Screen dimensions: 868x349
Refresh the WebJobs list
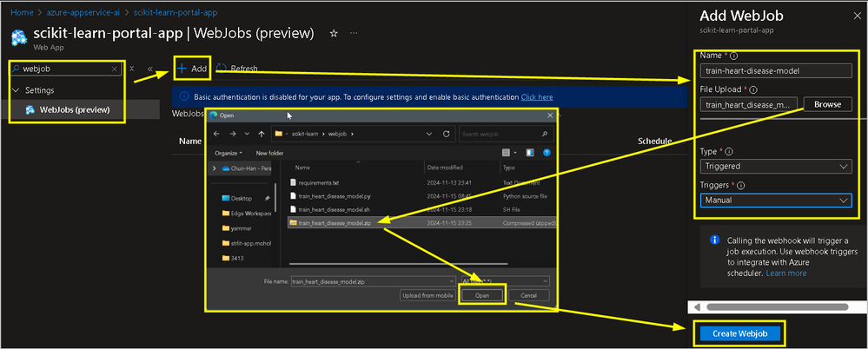click(x=237, y=69)
